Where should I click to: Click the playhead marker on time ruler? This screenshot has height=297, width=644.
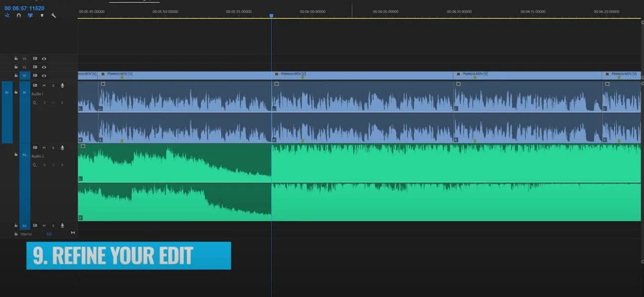[271, 16]
